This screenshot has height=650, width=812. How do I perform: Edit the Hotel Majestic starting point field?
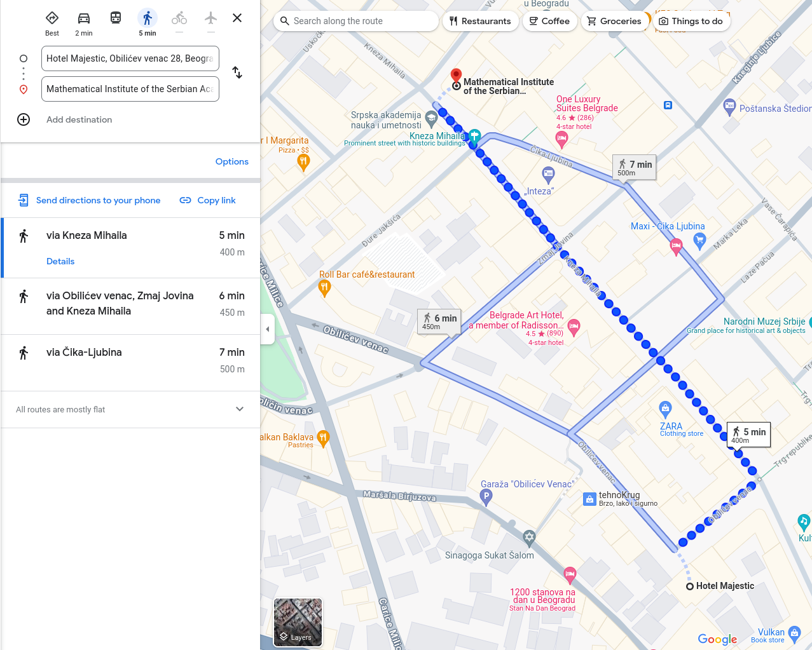tap(130, 58)
